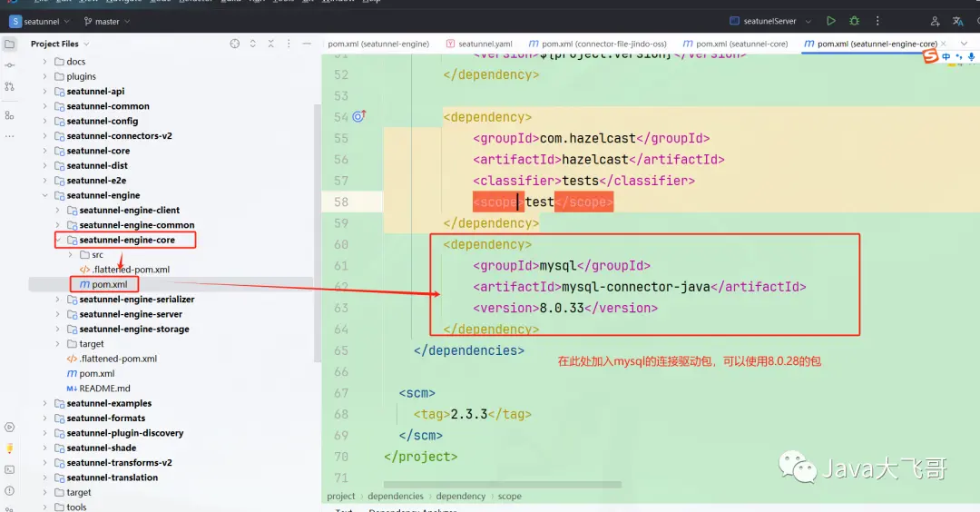Click the project tree vertical scrollbar

pos(317,232)
